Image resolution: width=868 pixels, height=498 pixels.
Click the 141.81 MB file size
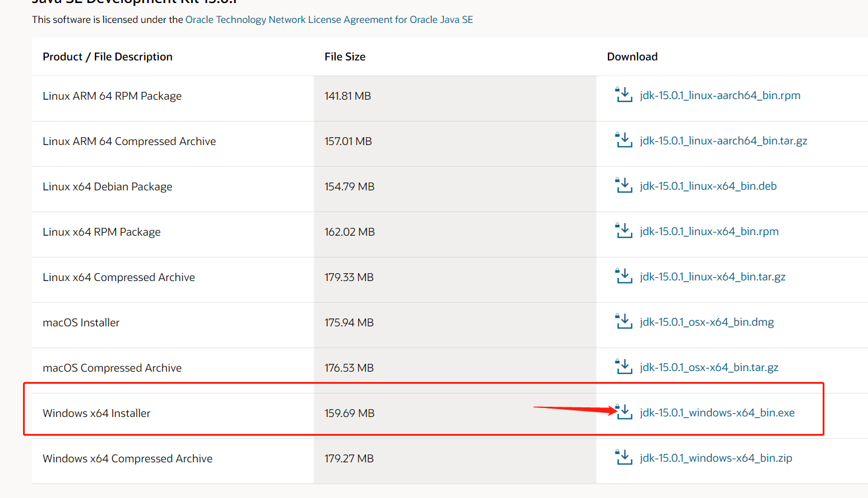tap(348, 96)
